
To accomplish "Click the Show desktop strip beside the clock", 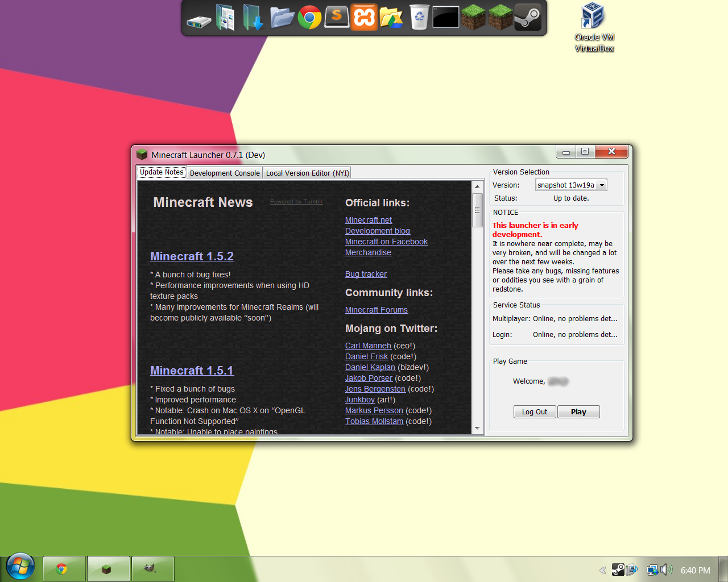I will [x=723, y=569].
